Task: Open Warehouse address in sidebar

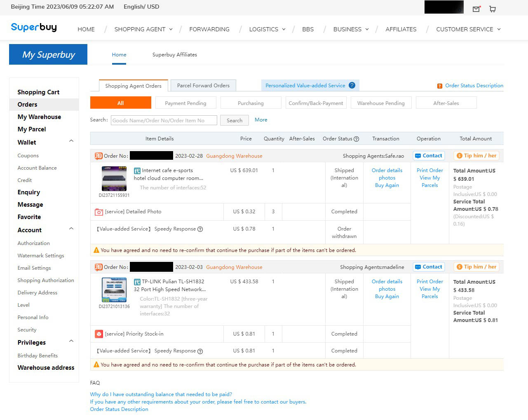Action: pos(46,368)
